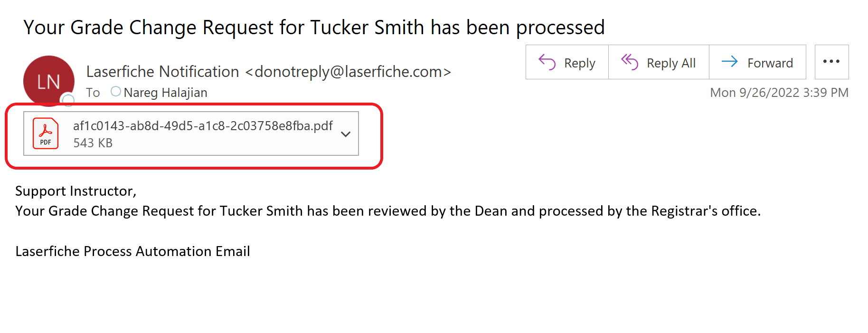Image resolution: width=868 pixels, height=333 pixels.
Task: Click the "Reply" text label
Action: coord(579,63)
